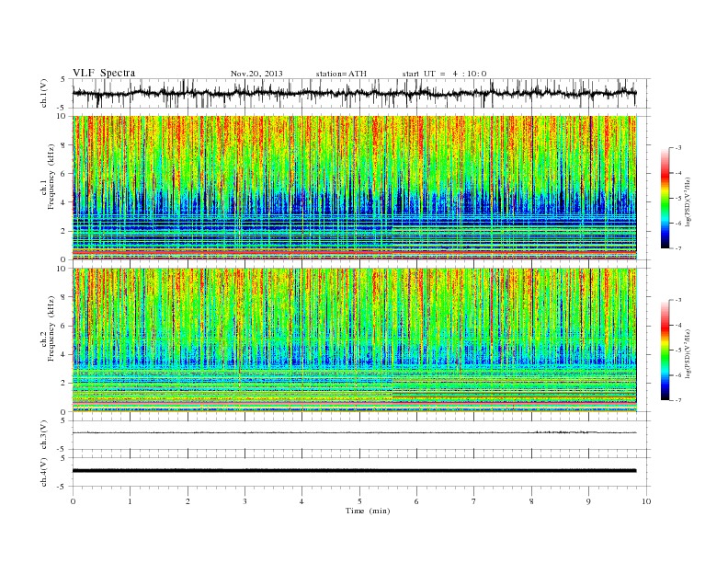The image size is (728, 563).
Task: Click time axis tick label "7"
Action: [474, 501]
